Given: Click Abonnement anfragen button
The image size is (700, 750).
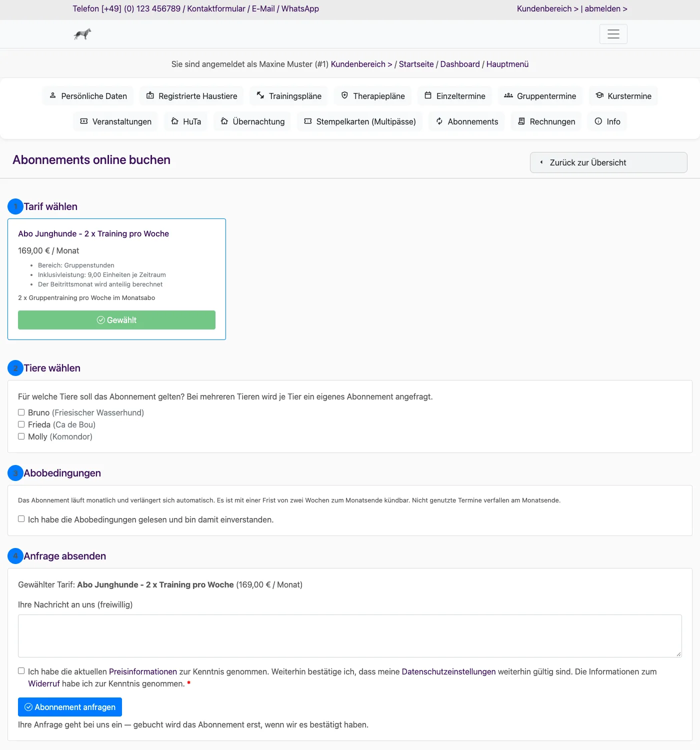Looking at the screenshot, I should [70, 707].
